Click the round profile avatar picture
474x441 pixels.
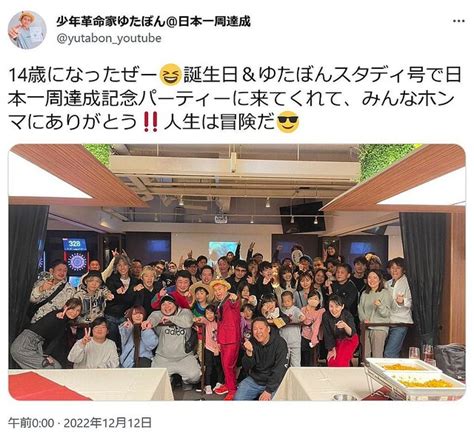pyautogui.click(x=27, y=30)
